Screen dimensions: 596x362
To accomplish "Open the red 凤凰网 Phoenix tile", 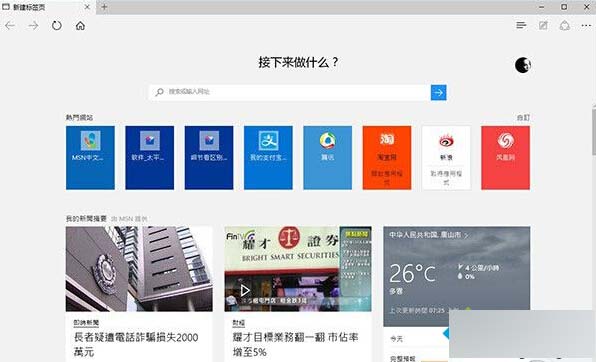I will pos(505,157).
